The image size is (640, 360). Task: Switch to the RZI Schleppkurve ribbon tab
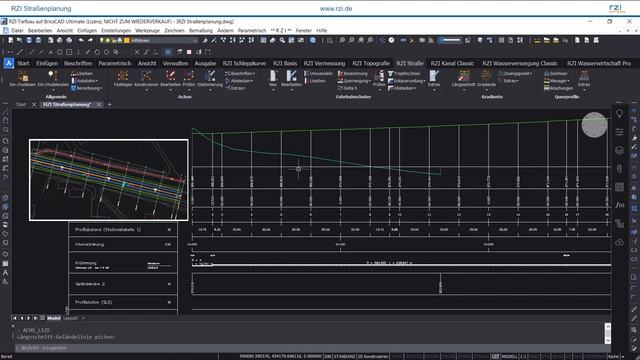point(244,63)
